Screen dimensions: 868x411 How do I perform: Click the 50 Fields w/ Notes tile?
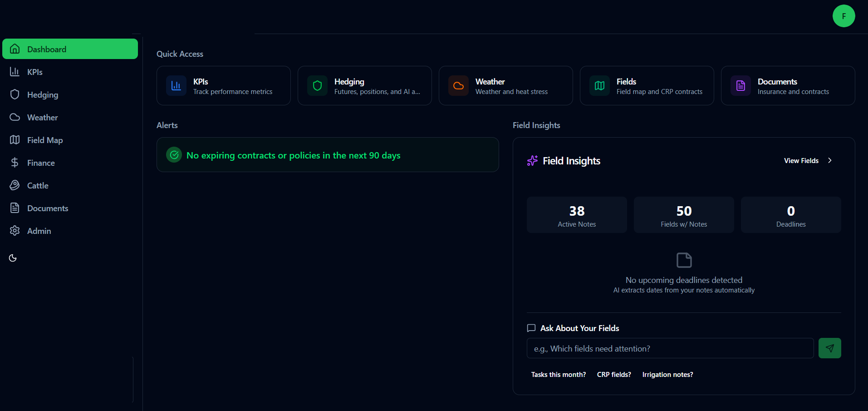(x=684, y=215)
